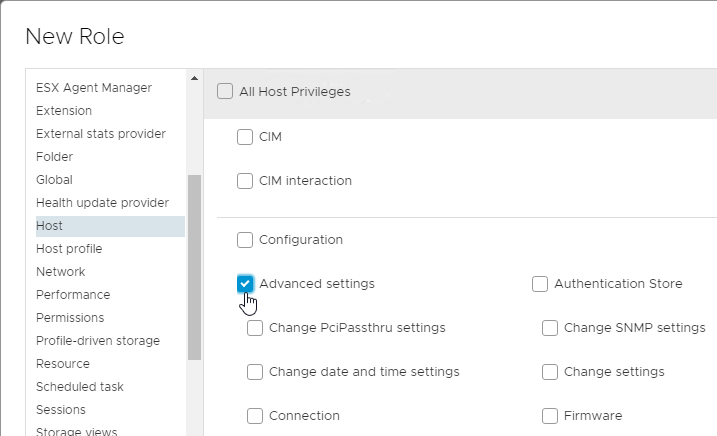Click the category list scrollbar thumb
This screenshot has height=436, width=717.
coord(194,266)
